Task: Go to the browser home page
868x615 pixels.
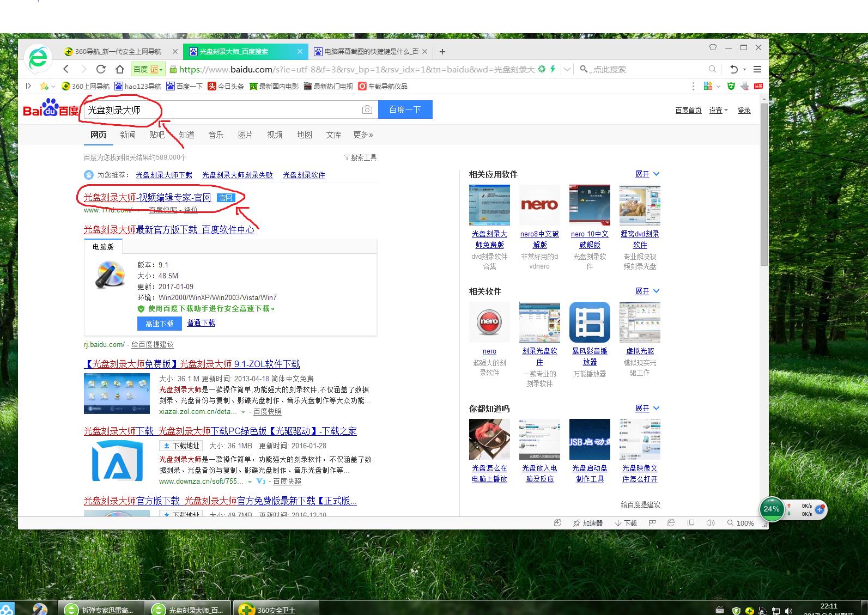Action: (120, 69)
